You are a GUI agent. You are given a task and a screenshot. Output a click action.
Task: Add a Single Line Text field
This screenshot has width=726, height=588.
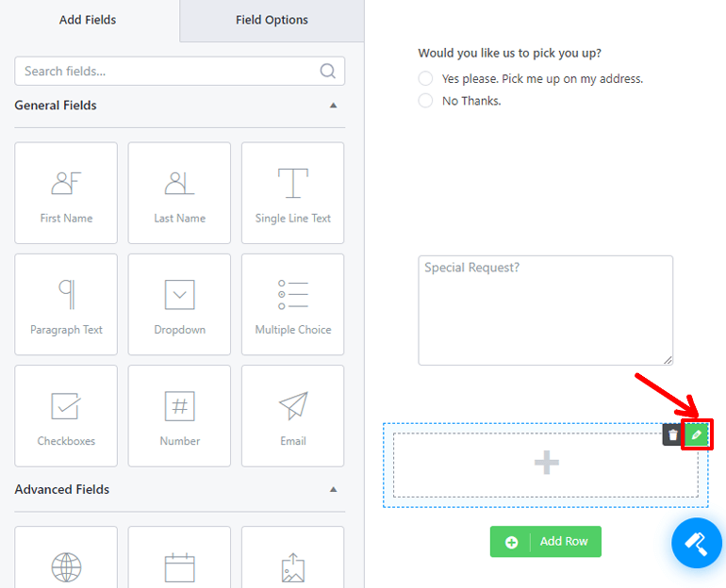[x=292, y=192]
